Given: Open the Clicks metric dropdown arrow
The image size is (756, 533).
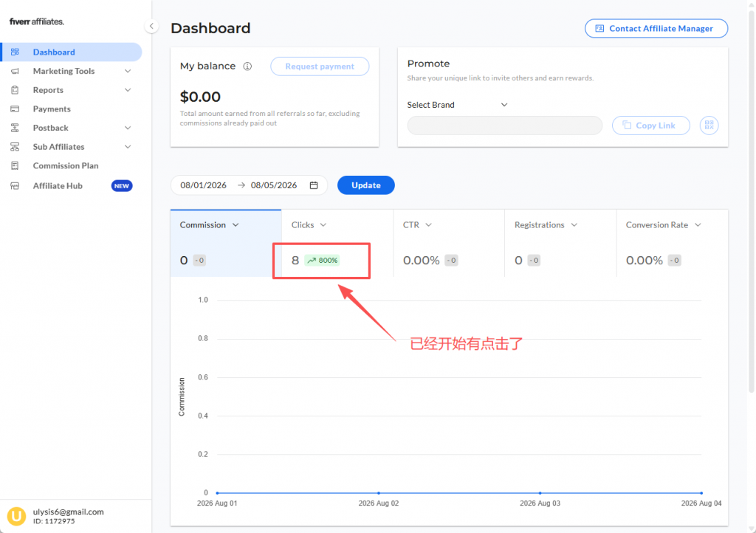Looking at the screenshot, I should (323, 225).
